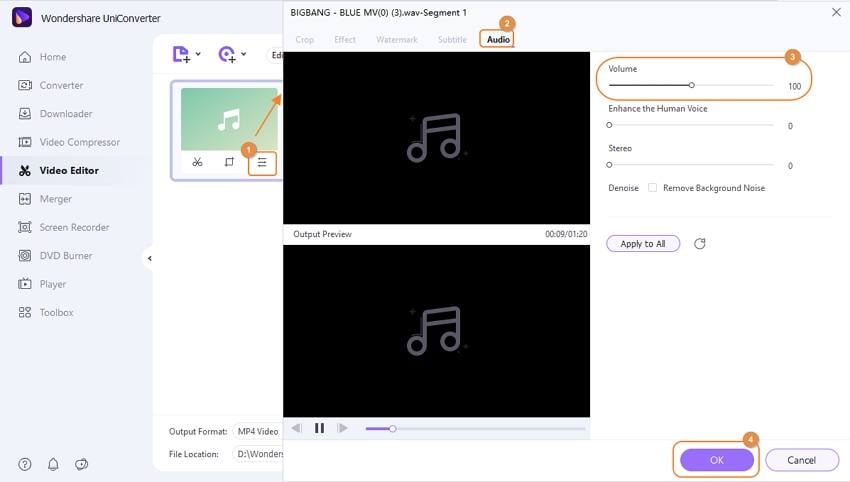Click the reset circular arrow icon
Viewport: 850px width, 482px height.
[700, 243]
